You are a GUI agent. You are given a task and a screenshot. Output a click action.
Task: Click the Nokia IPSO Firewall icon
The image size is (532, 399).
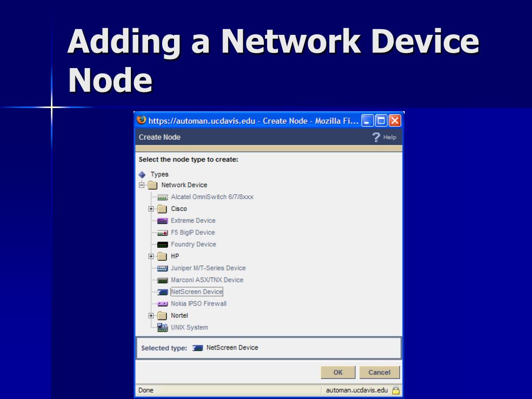click(x=163, y=304)
